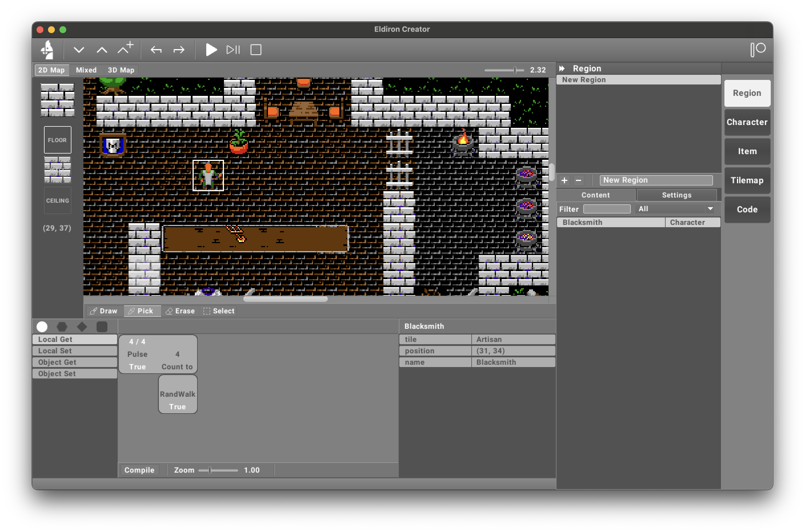Select the Pick tool
Image resolution: width=805 pixels, height=532 pixels.
tap(142, 311)
